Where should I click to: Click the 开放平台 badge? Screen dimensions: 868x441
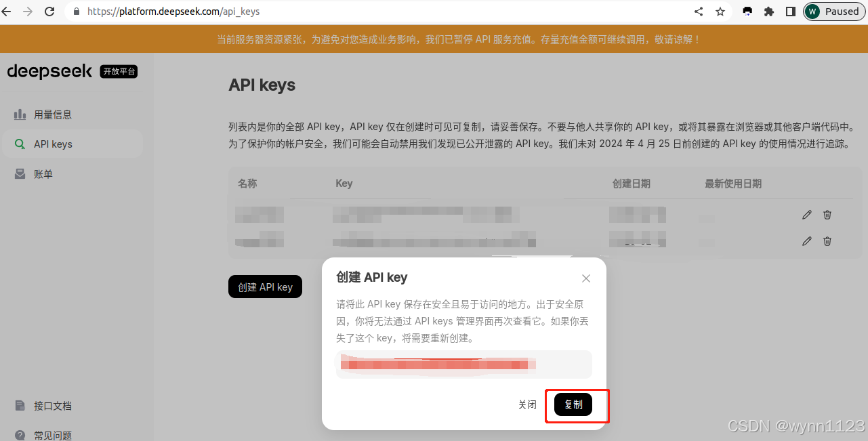click(x=119, y=71)
